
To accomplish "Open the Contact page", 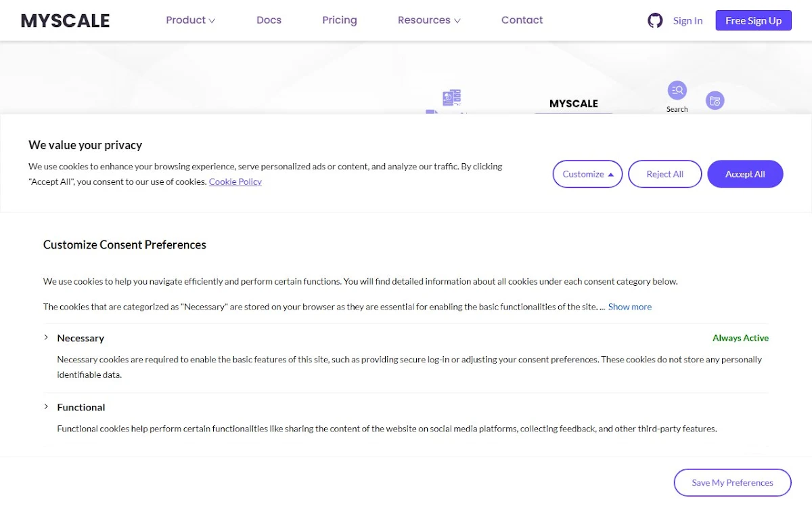I will [522, 20].
